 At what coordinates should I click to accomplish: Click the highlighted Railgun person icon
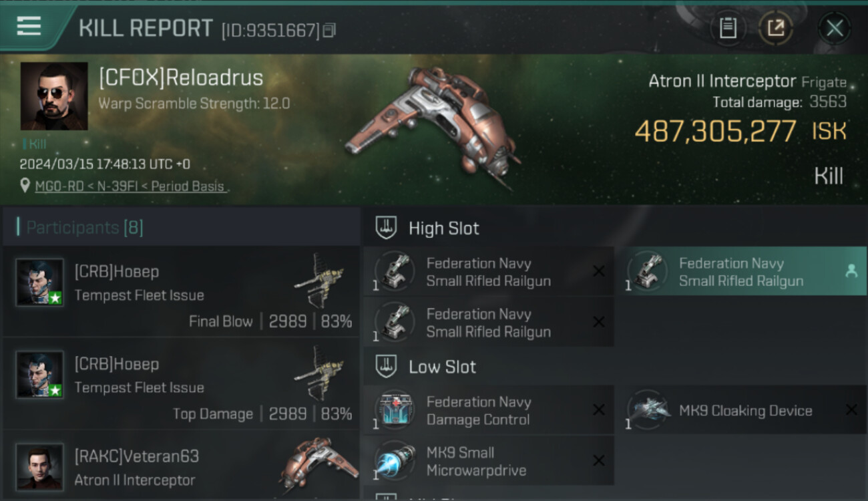click(851, 271)
